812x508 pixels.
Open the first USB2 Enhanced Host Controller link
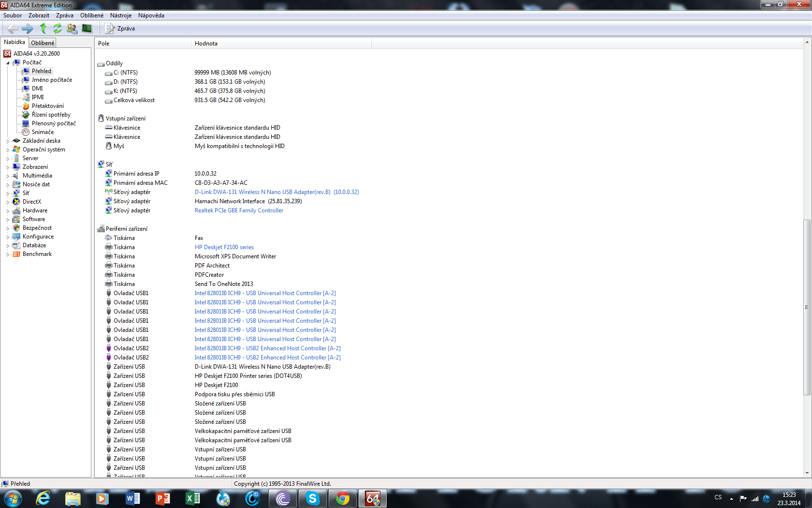click(267, 348)
